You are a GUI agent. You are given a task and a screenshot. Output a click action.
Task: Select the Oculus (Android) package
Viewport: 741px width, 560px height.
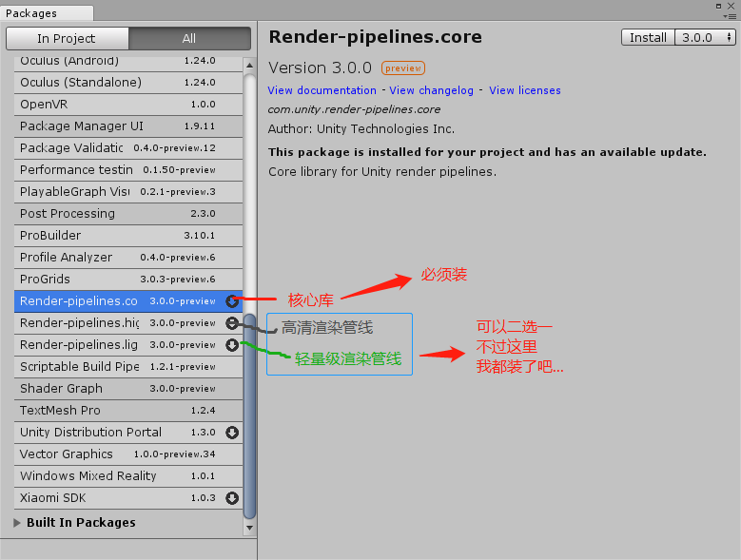coord(128,62)
